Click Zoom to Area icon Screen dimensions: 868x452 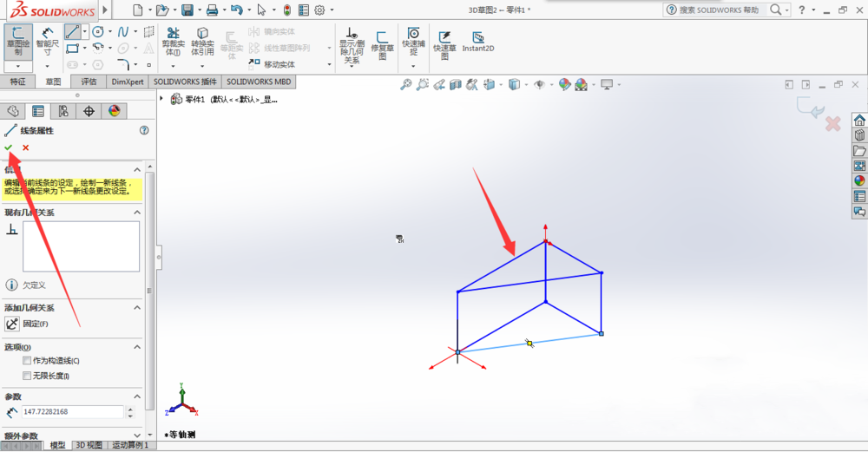(x=423, y=85)
